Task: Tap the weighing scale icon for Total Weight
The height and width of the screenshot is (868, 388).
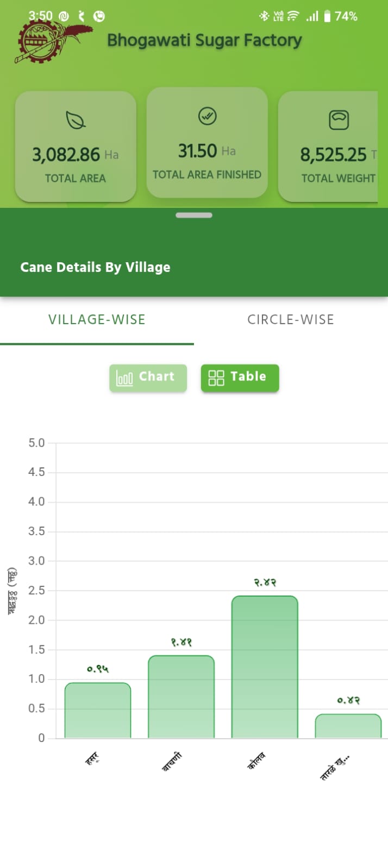Action: pos(339,120)
